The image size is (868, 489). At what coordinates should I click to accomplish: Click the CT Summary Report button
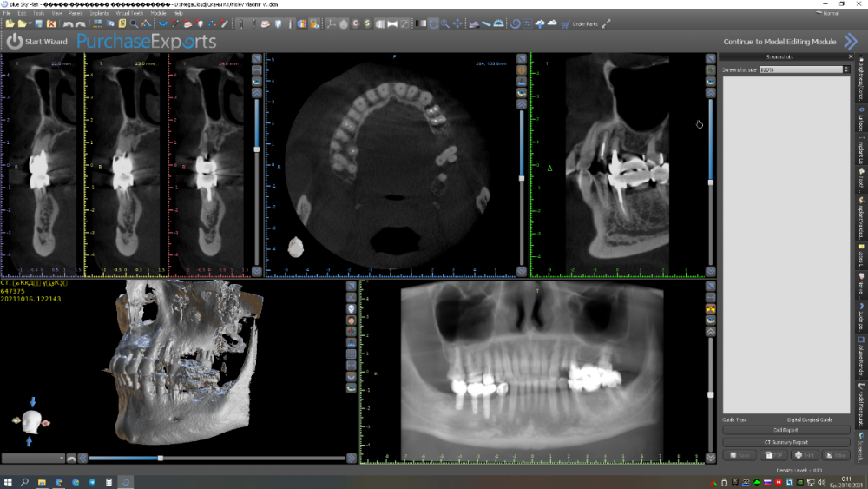[786, 442]
